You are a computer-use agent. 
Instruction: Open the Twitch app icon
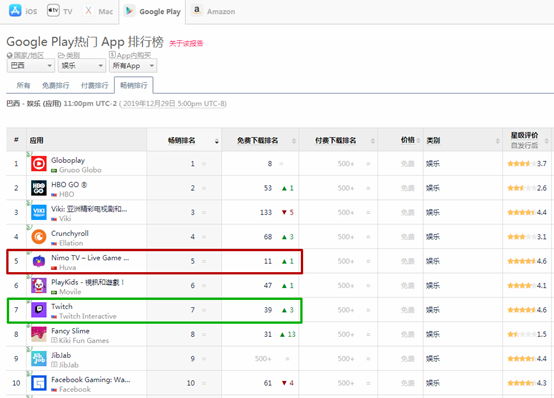pos(39,310)
